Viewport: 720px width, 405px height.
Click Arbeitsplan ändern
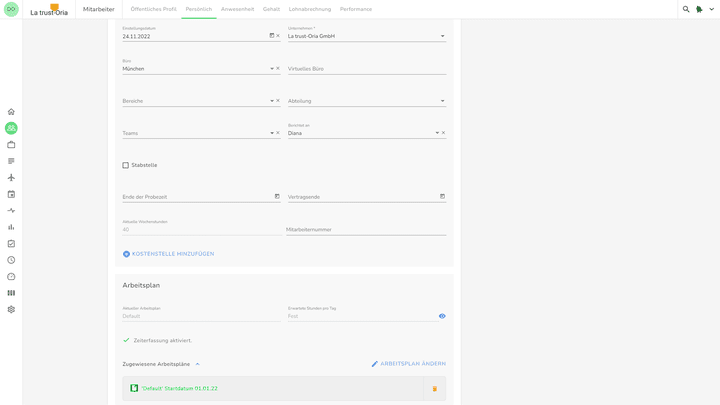pyautogui.click(x=408, y=364)
